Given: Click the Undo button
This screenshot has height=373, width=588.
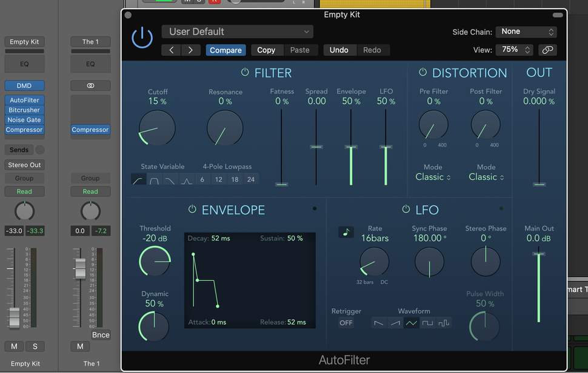Looking at the screenshot, I should coord(339,50).
